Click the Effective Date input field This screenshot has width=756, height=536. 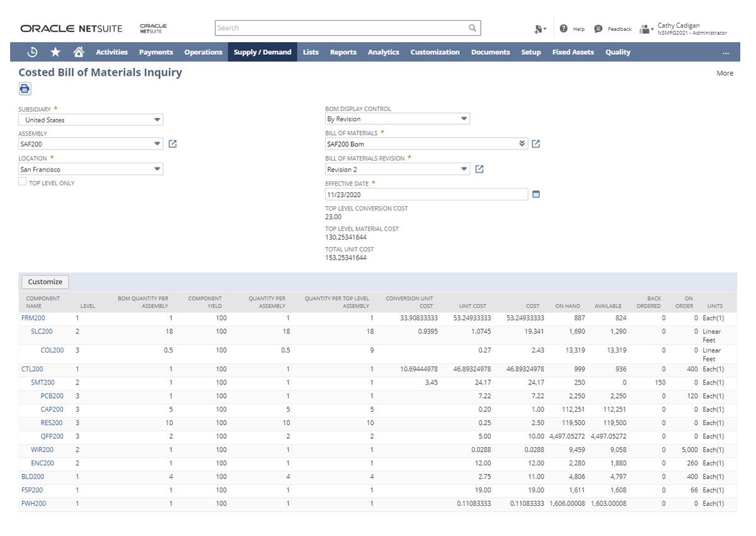[427, 194]
